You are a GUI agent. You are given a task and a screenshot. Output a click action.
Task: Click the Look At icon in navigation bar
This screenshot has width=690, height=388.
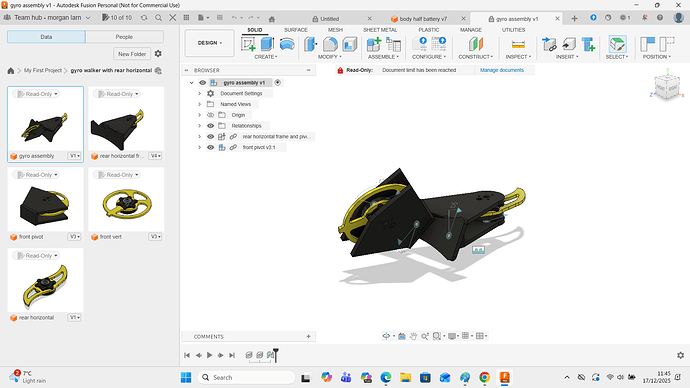[x=402, y=336]
